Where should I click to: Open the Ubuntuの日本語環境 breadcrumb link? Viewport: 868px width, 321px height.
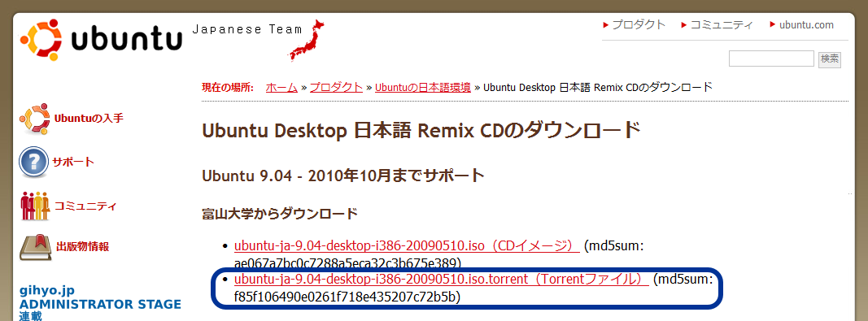click(x=423, y=87)
